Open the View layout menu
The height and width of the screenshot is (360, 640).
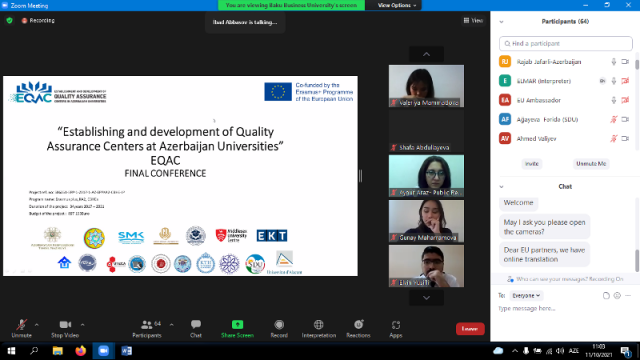pyautogui.click(x=473, y=20)
